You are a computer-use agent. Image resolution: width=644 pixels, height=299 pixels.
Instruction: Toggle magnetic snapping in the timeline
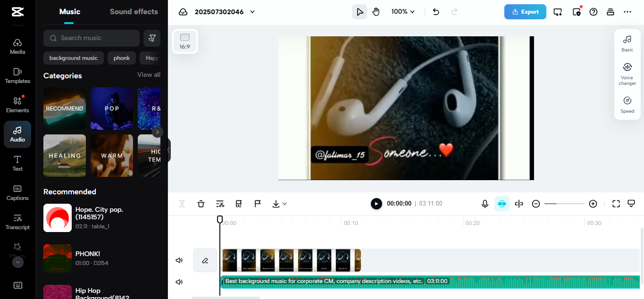click(502, 203)
